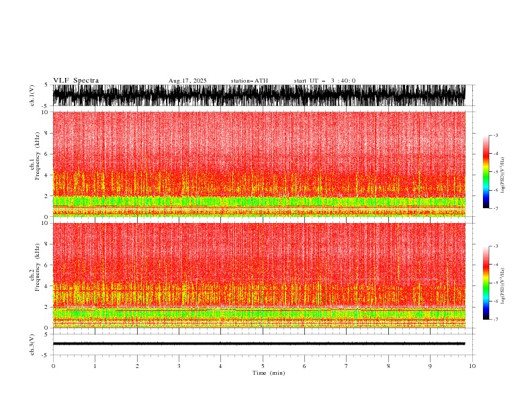
Task: Click the ch.3(V) flat waveform trace
Action: (259, 344)
